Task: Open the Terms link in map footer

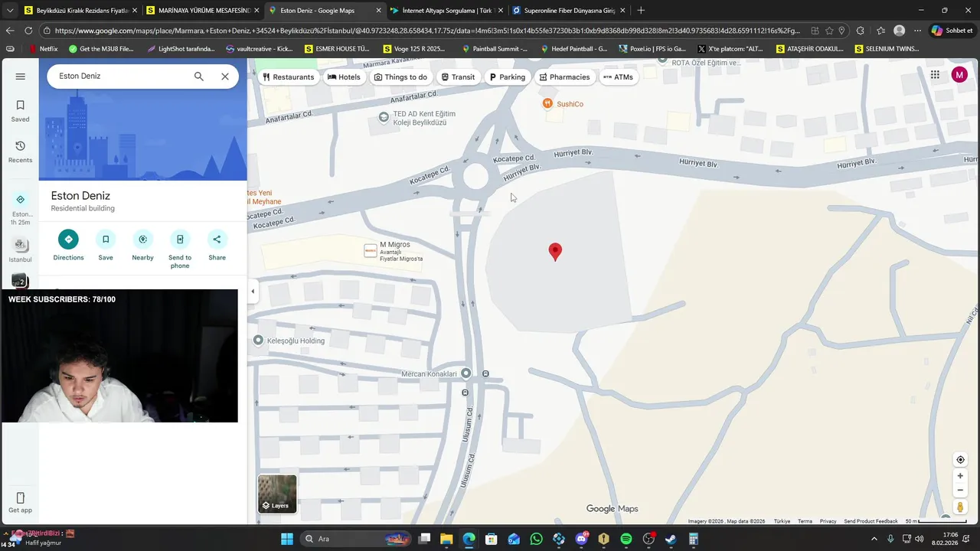Action: click(x=805, y=521)
